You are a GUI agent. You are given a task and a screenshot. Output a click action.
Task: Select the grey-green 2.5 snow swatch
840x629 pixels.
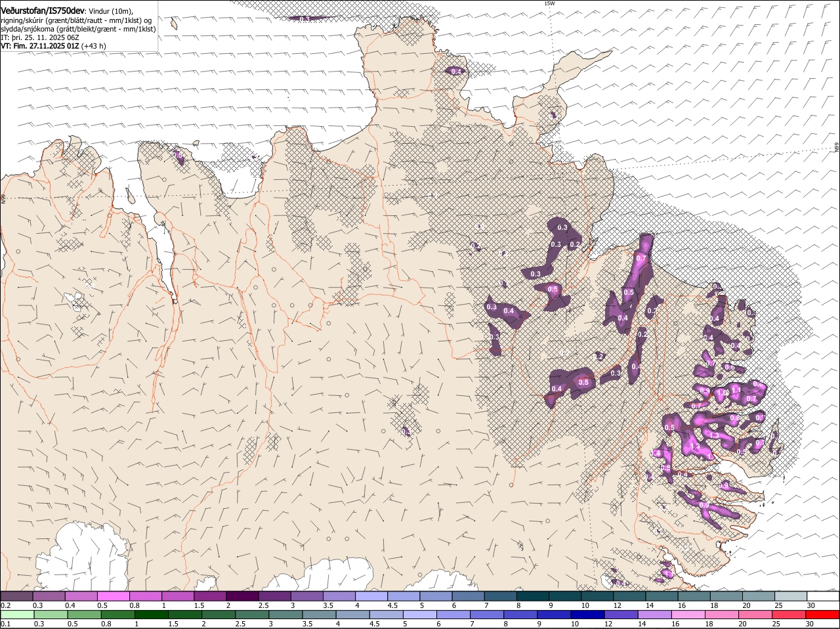coord(252,615)
